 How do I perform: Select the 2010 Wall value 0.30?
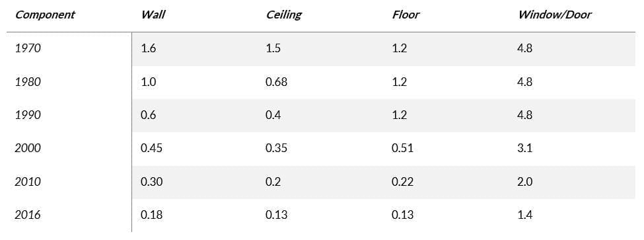click(151, 182)
